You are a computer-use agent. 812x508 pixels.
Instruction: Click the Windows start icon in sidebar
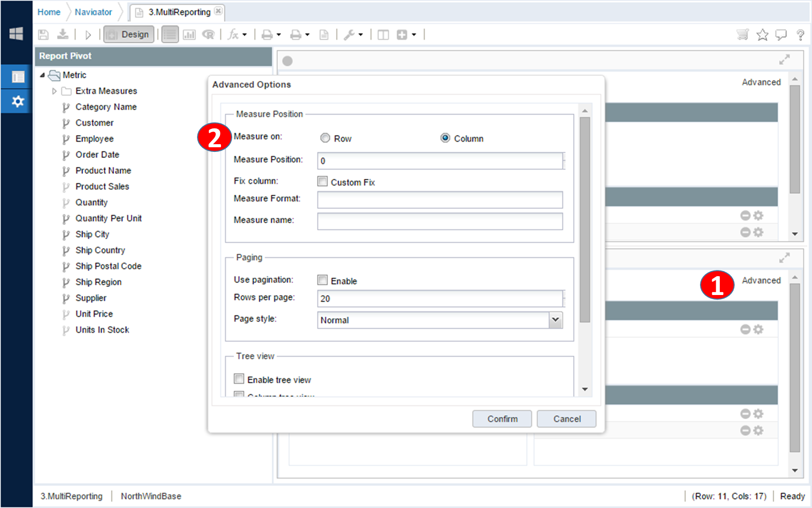16,34
